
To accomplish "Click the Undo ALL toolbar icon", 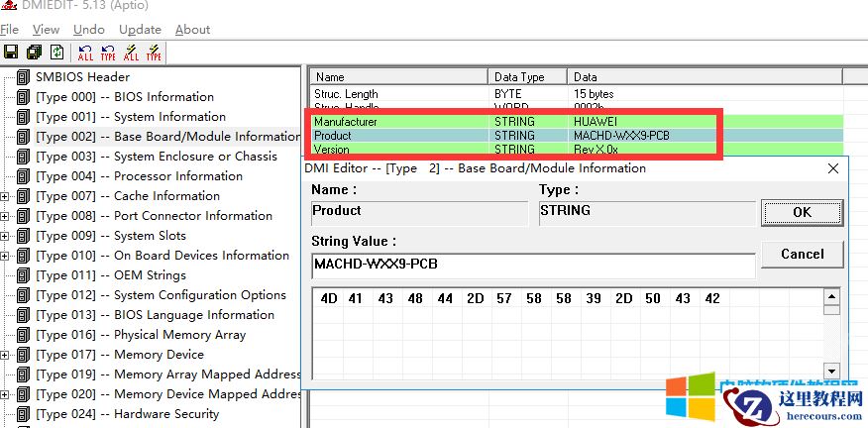I will tap(86, 52).
